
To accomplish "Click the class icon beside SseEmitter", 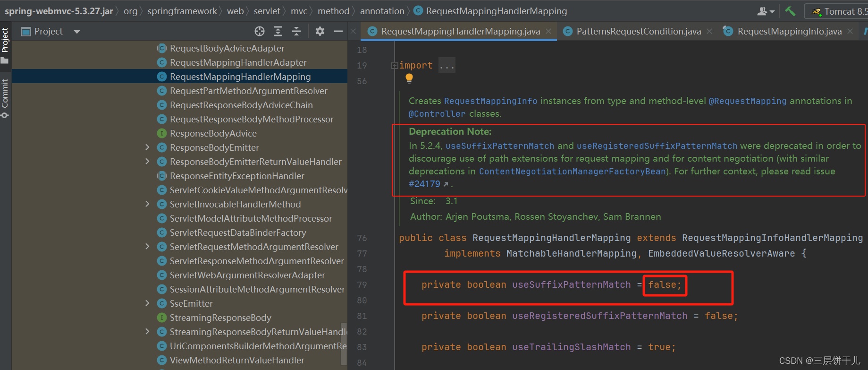I will tap(162, 303).
